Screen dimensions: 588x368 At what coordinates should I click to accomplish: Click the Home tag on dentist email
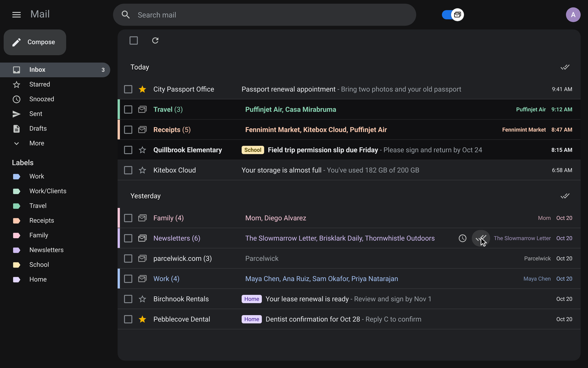(252, 319)
